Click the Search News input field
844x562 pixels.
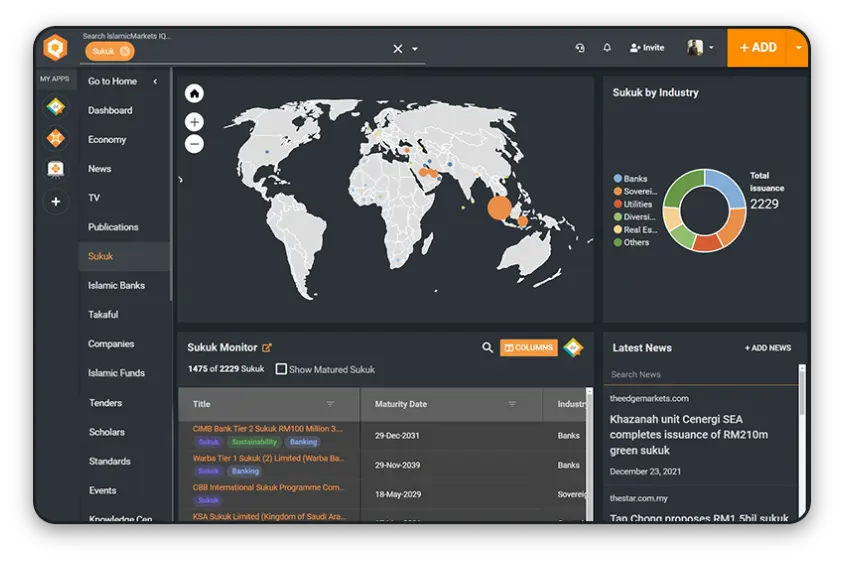click(x=700, y=374)
